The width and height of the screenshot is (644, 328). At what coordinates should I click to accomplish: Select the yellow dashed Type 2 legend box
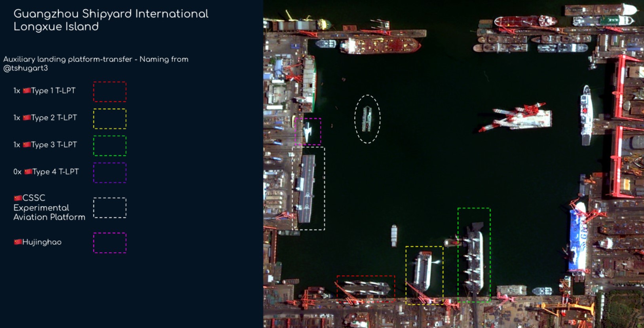point(110,119)
